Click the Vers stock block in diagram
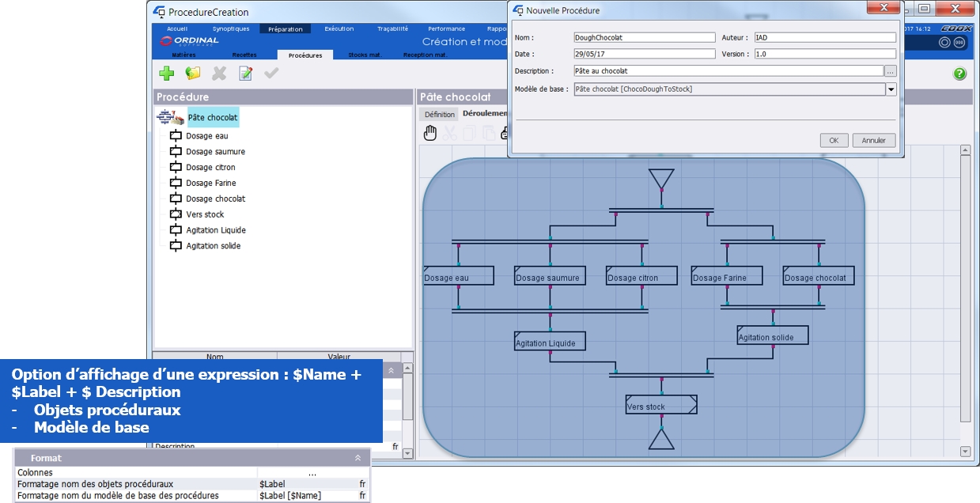980x503 pixels. click(x=661, y=404)
